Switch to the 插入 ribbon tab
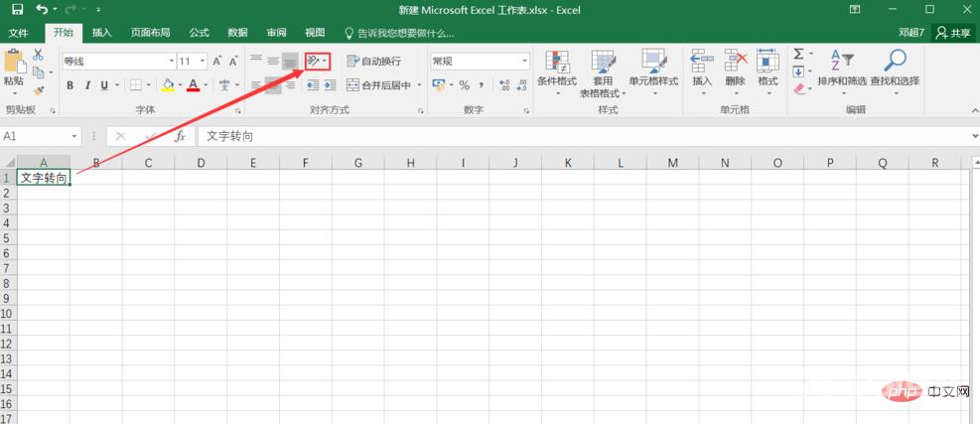The image size is (980, 424). point(102,32)
